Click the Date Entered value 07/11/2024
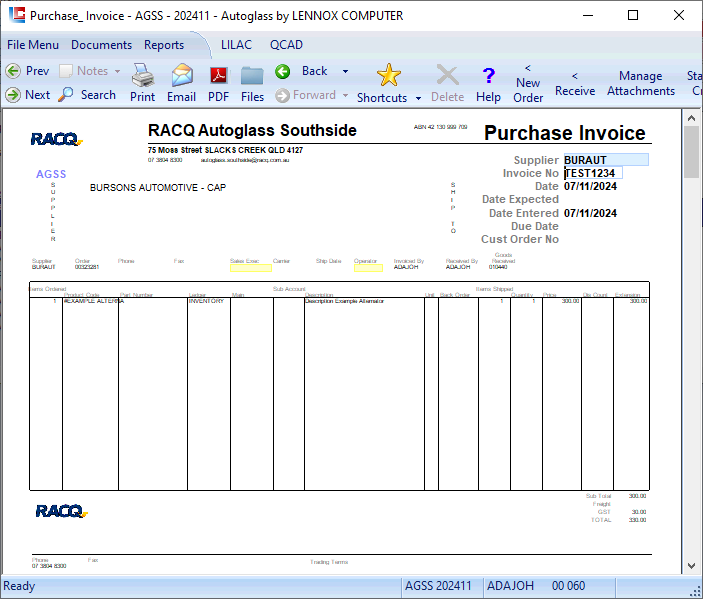703x599 pixels. point(590,213)
